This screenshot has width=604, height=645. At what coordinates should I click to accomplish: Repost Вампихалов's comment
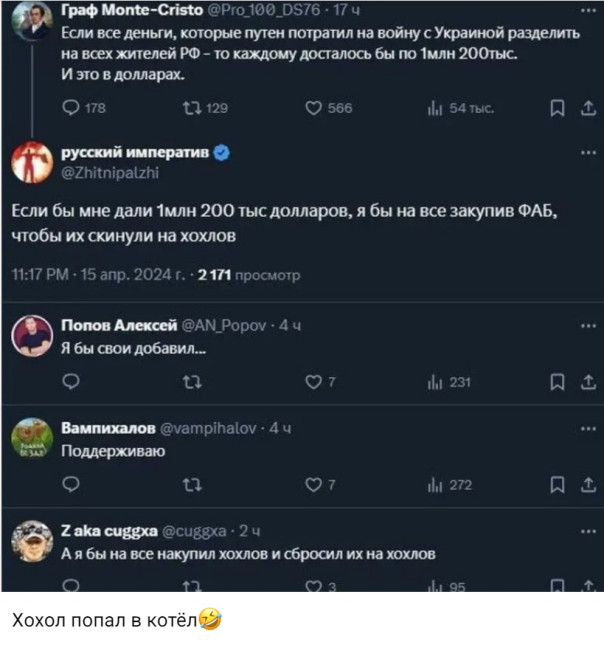pyautogui.click(x=188, y=485)
